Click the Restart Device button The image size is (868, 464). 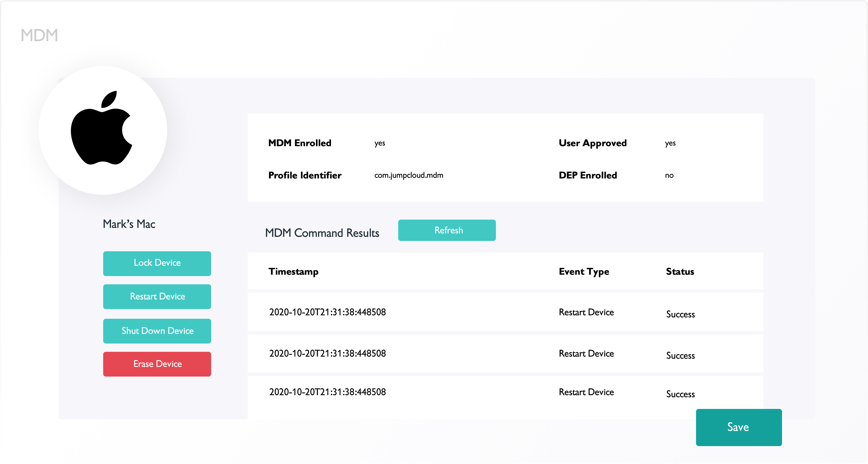(x=157, y=296)
